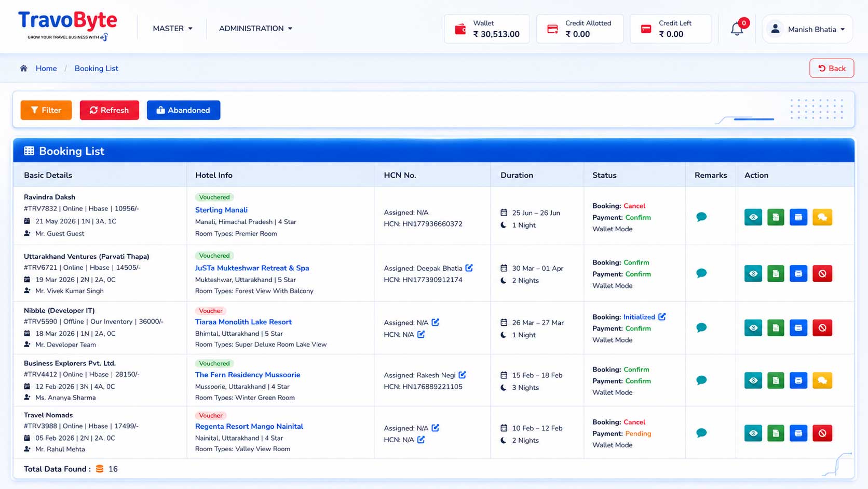Refresh the booking list
This screenshot has height=489, width=868.
coord(110,110)
